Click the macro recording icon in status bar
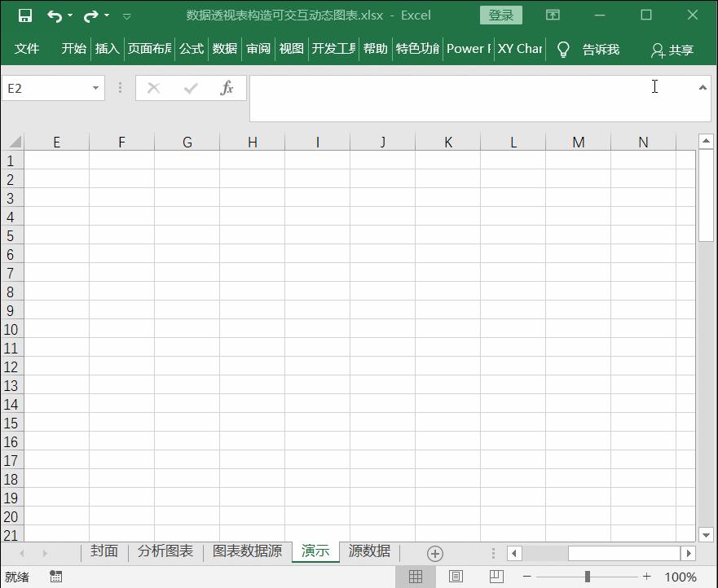 pyautogui.click(x=55, y=576)
